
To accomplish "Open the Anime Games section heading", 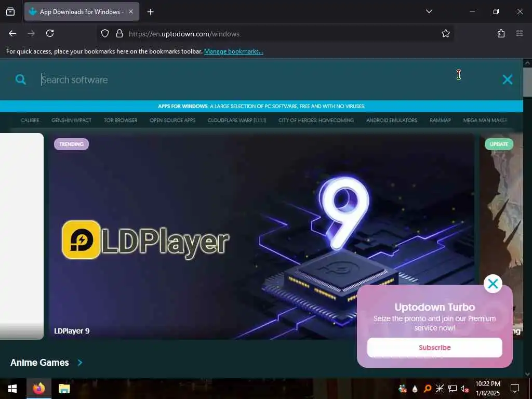I will [x=39, y=363].
